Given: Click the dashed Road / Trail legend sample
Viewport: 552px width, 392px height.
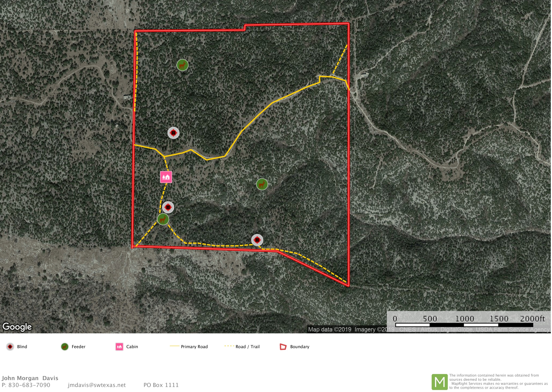Looking at the screenshot, I should 229,346.
